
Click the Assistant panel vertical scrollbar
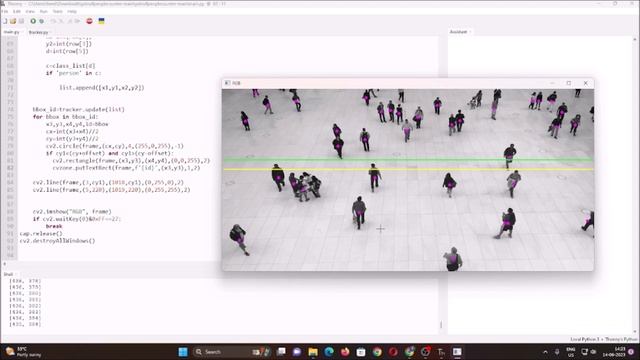pos(635,185)
